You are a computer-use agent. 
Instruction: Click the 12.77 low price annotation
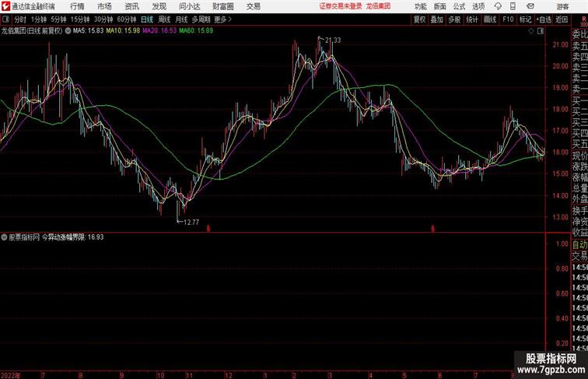point(191,222)
